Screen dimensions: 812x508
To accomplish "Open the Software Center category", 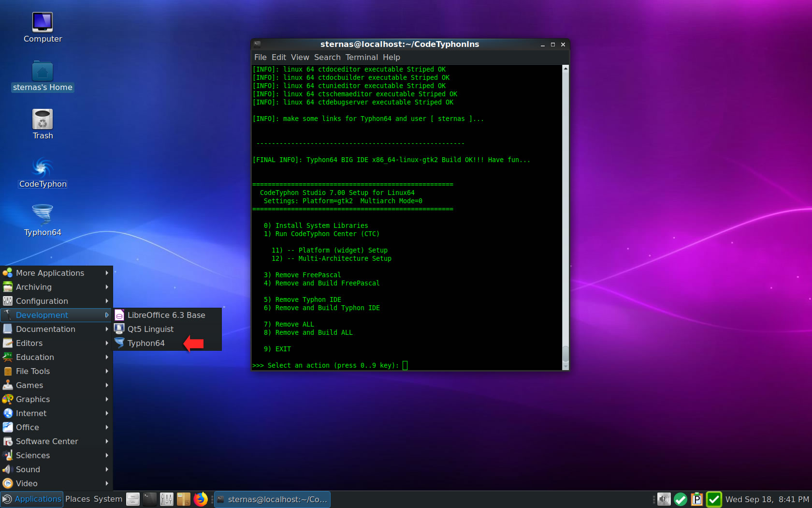I will pyautogui.click(x=57, y=441).
